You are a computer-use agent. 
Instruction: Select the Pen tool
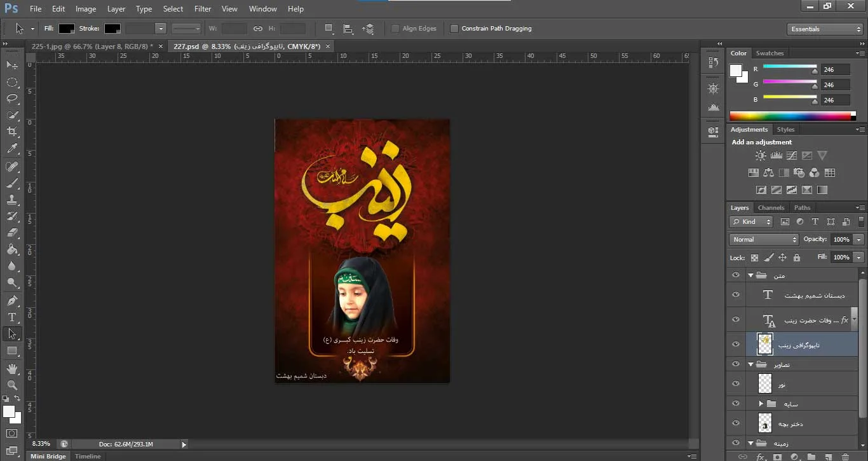pos(12,301)
